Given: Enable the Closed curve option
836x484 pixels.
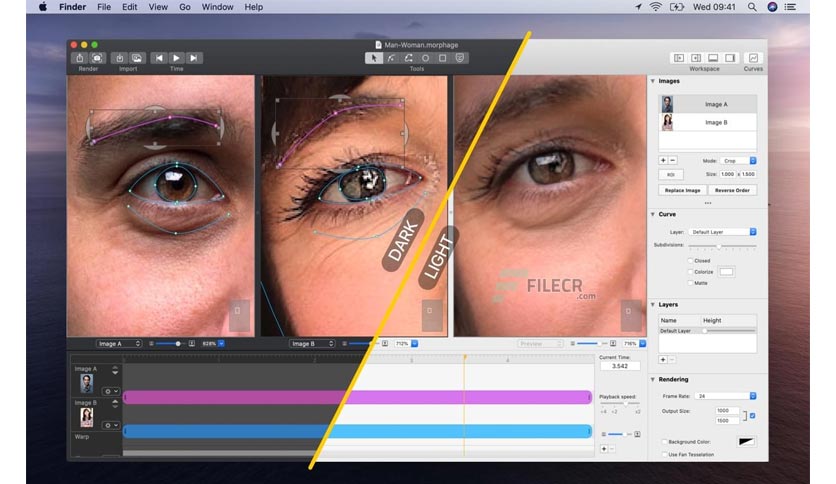Looking at the screenshot, I should (x=690, y=261).
